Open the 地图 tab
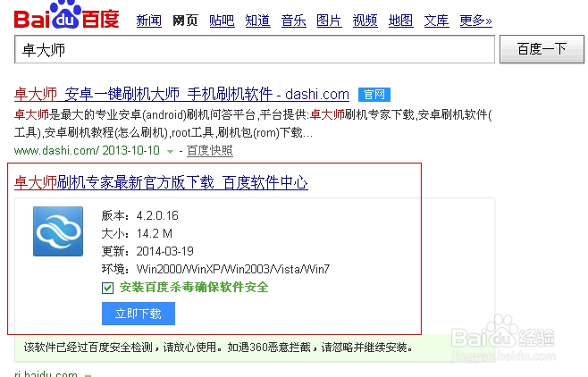Image resolution: width=588 pixels, height=377 pixels. (400, 21)
